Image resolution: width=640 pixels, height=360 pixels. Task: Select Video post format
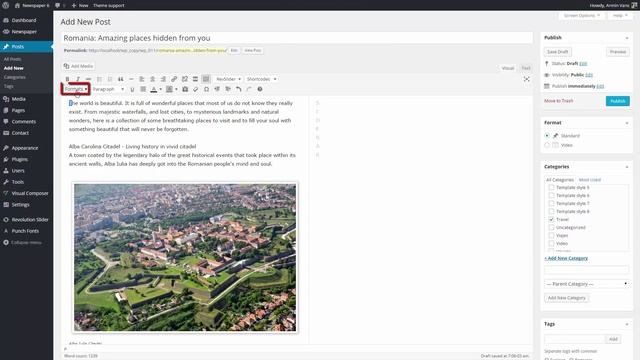click(547, 145)
